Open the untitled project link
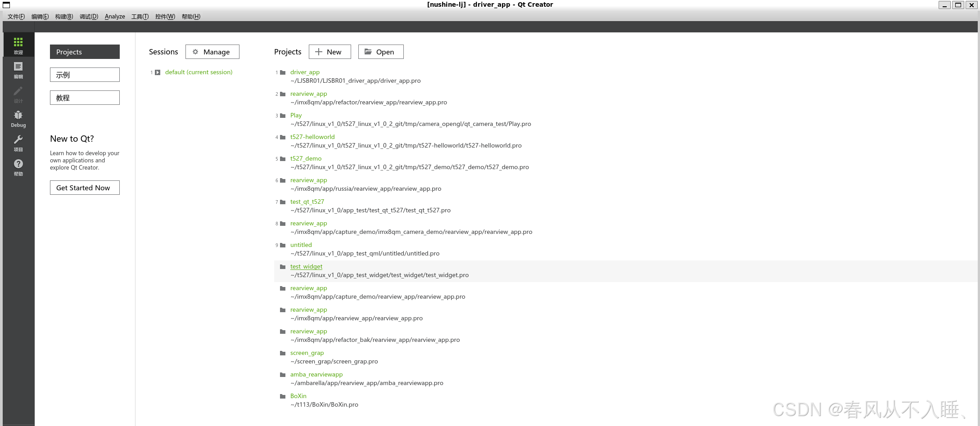980x426 pixels. click(x=301, y=245)
